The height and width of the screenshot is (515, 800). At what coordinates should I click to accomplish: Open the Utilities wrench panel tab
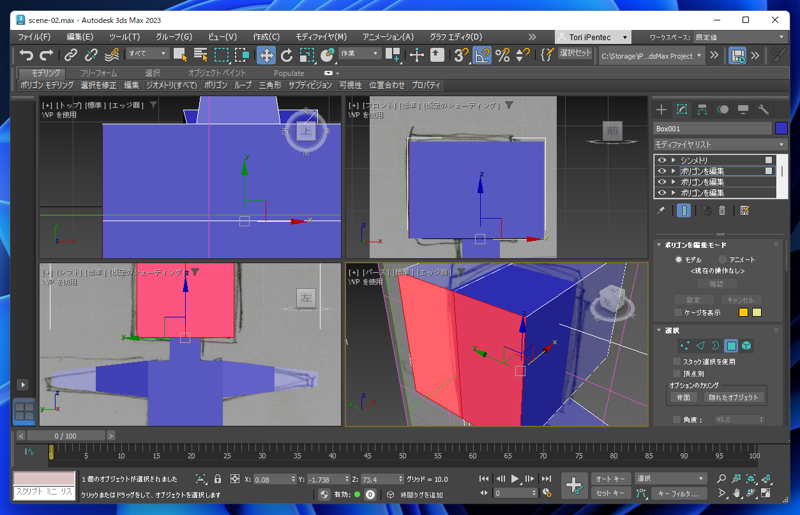pyautogui.click(x=763, y=109)
